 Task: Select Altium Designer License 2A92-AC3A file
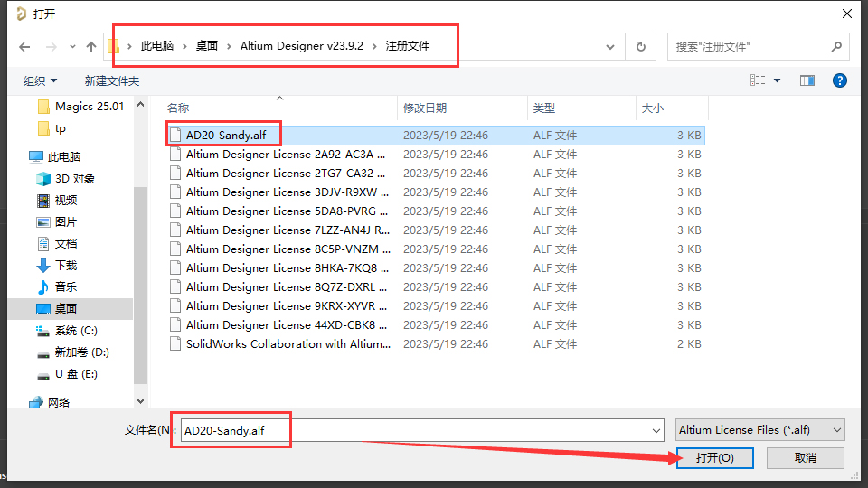436,155
